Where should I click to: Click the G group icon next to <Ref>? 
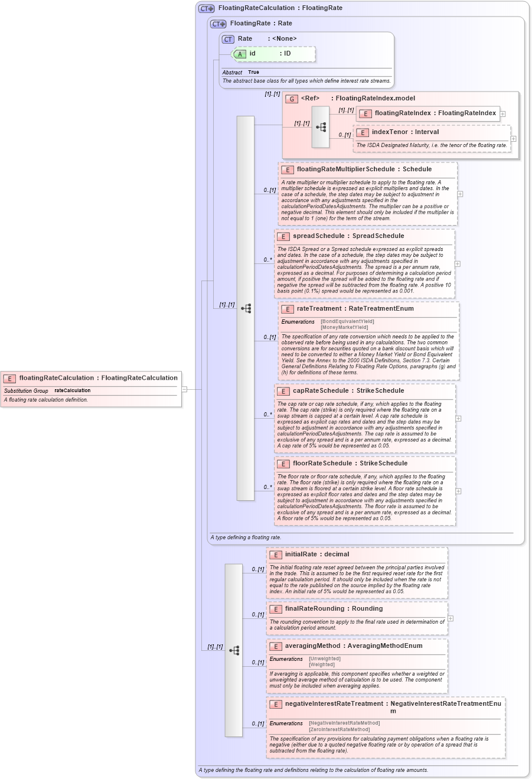(292, 99)
